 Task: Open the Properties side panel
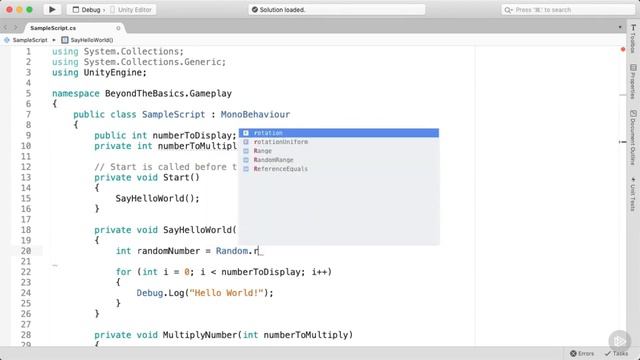[x=633, y=82]
